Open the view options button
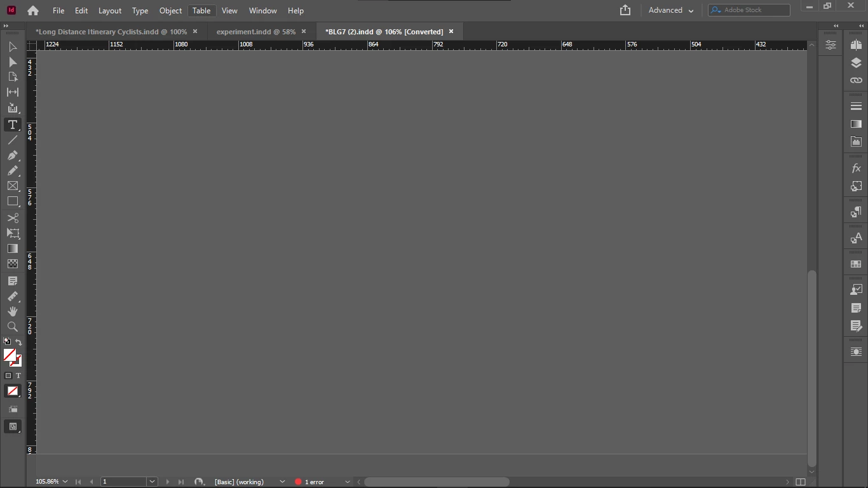 [13, 409]
